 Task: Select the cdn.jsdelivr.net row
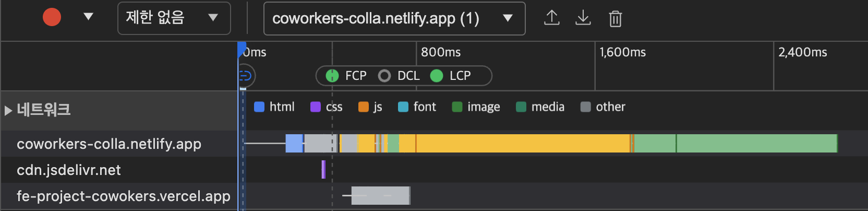[x=69, y=170]
